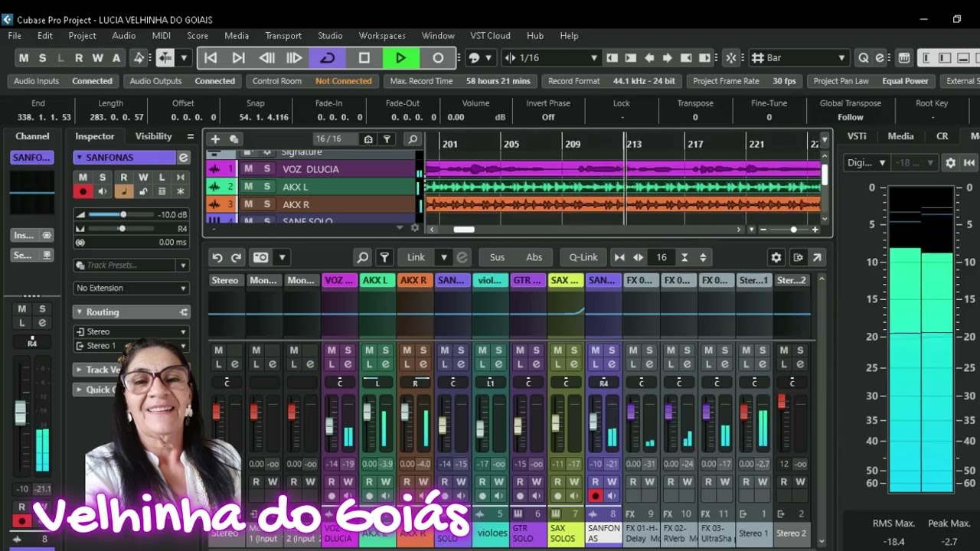Switch to the Visibility tab

[154, 136]
